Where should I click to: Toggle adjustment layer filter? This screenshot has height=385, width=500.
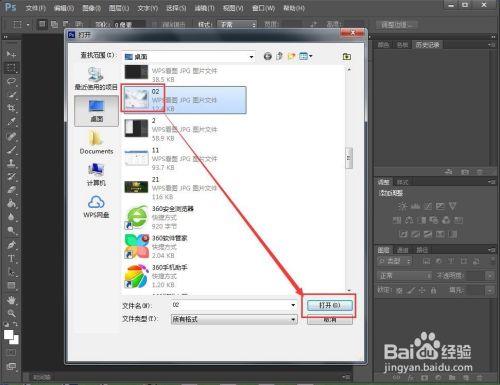pos(439,261)
